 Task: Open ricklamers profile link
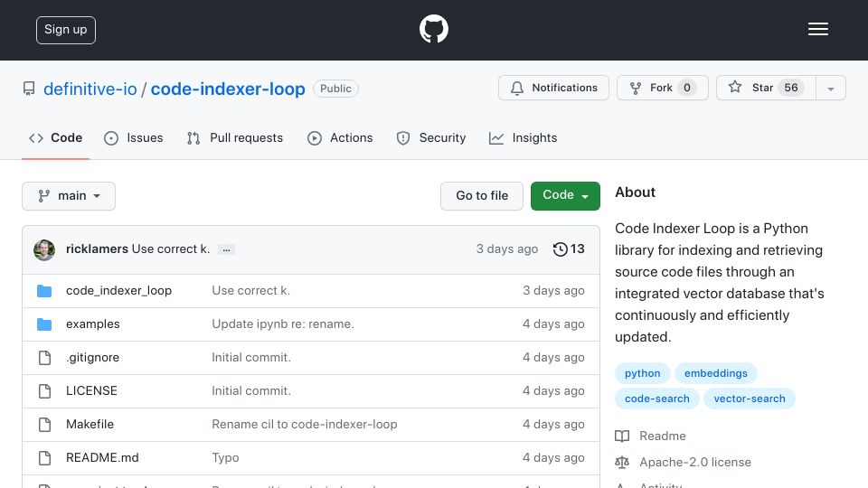(97, 249)
